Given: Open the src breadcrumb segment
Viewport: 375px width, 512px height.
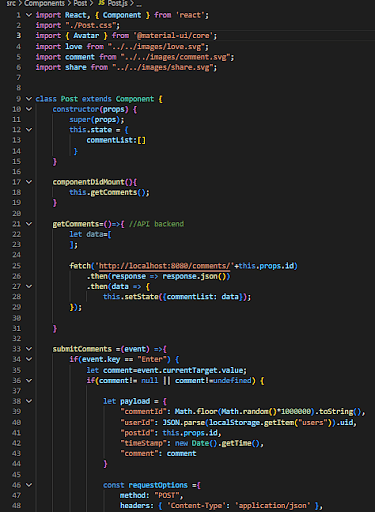Looking at the screenshot, I should (11, 3).
